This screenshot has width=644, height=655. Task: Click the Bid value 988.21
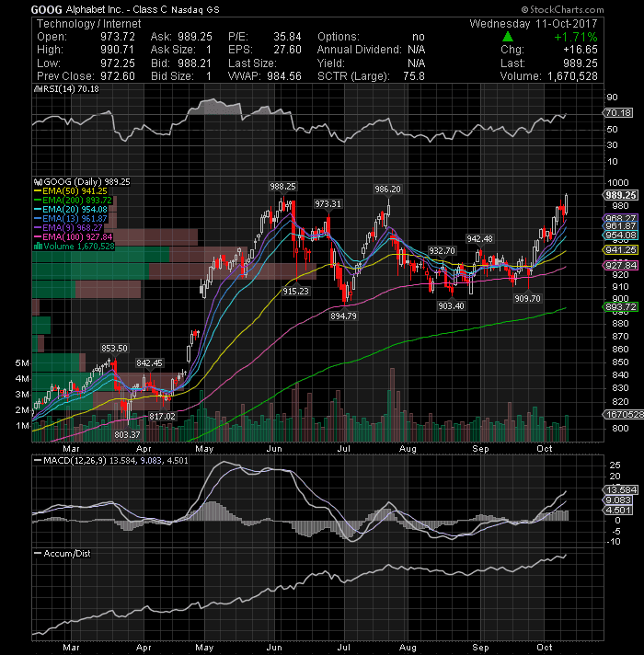[x=195, y=63]
